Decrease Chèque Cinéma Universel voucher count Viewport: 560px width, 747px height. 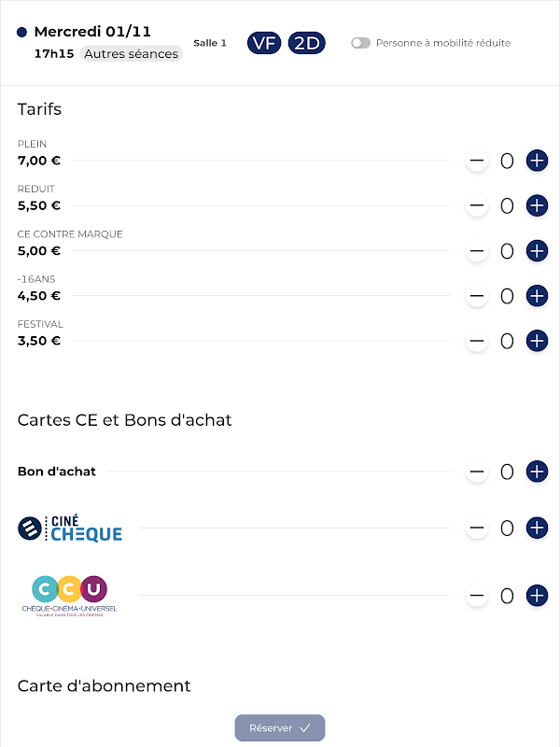477,595
